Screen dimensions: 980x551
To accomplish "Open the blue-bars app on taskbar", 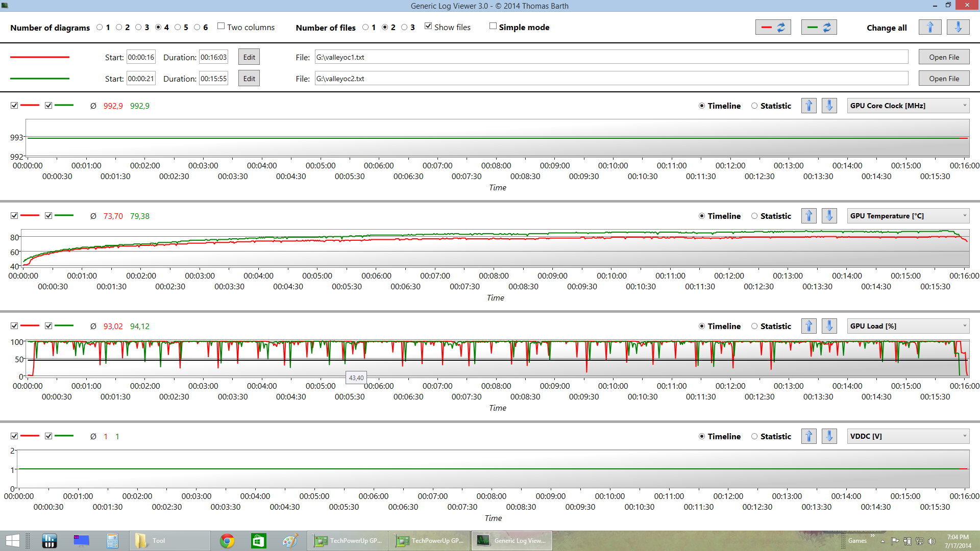I will click(50, 541).
